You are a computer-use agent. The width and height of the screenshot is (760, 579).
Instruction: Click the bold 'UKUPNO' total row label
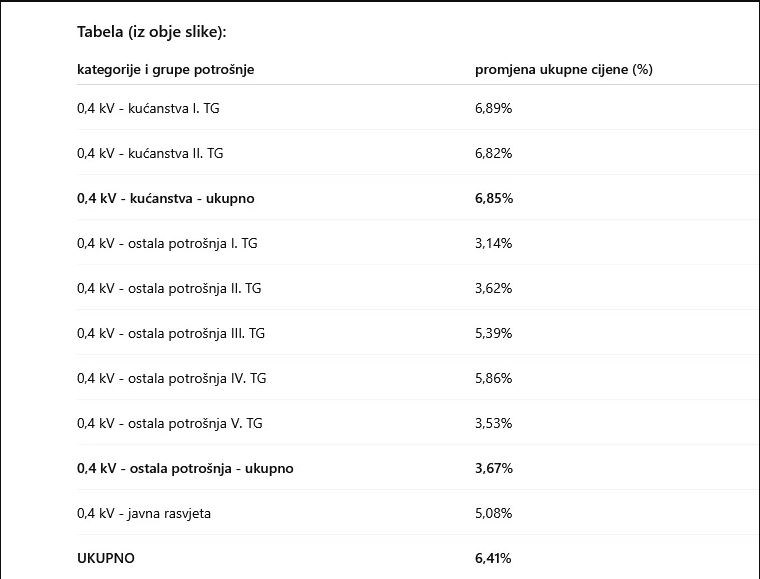[x=106, y=558]
